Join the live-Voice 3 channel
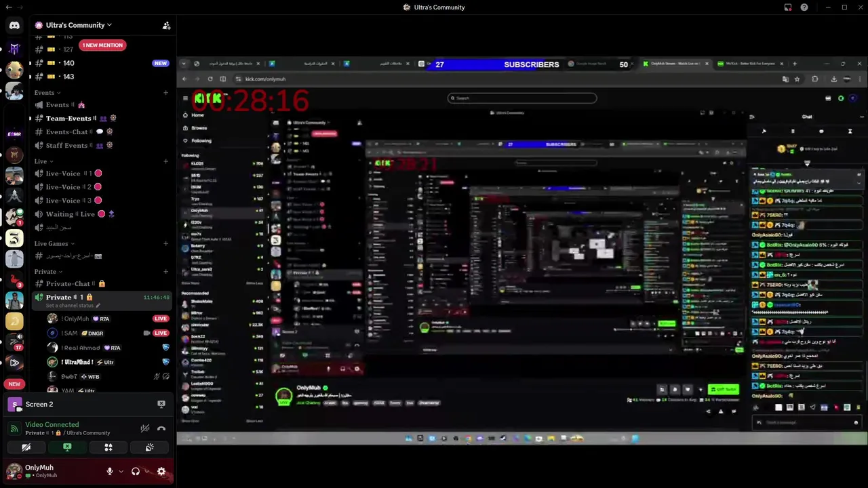This screenshot has height=488, width=868. click(x=102, y=201)
